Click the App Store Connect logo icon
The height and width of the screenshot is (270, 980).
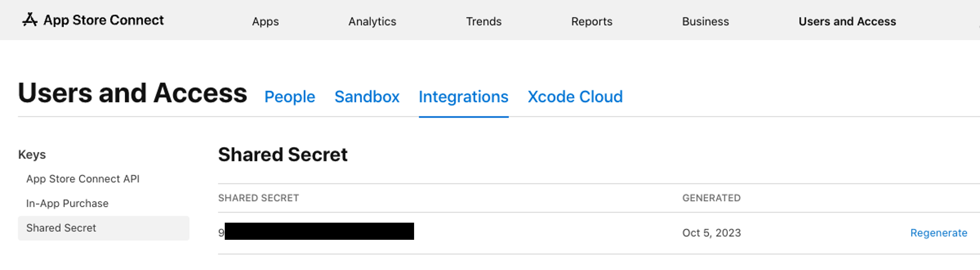point(30,20)
